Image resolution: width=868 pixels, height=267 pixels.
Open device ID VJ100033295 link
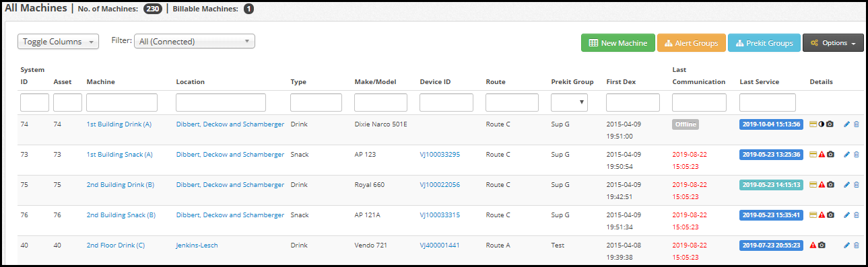click(440, 155)
